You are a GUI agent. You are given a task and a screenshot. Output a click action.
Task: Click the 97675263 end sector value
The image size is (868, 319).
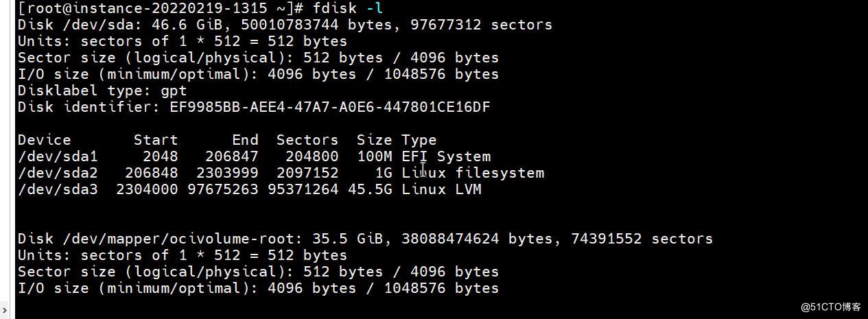223,189
